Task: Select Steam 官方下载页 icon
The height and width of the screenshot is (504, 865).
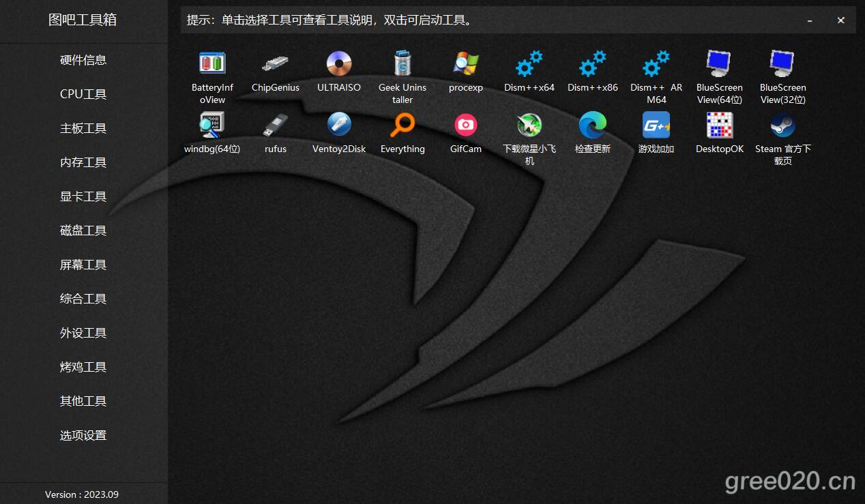Action: pos(782,125)
